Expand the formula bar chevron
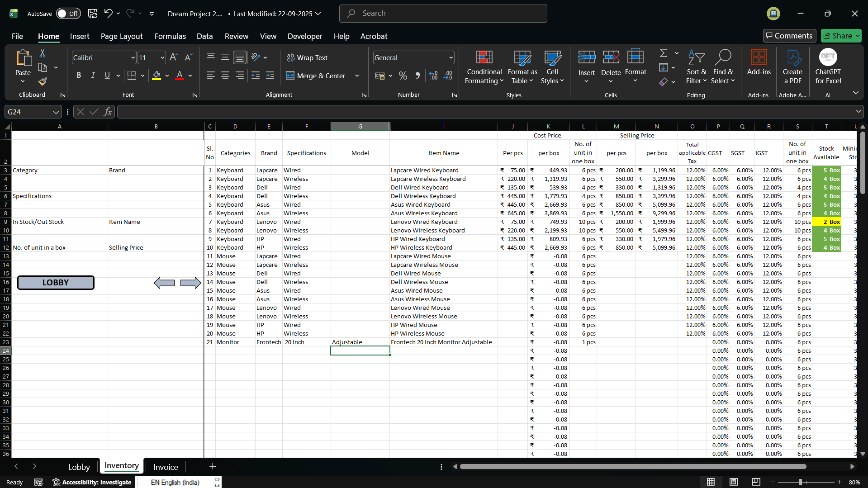 pyautogui.click(x=858, y=111)
